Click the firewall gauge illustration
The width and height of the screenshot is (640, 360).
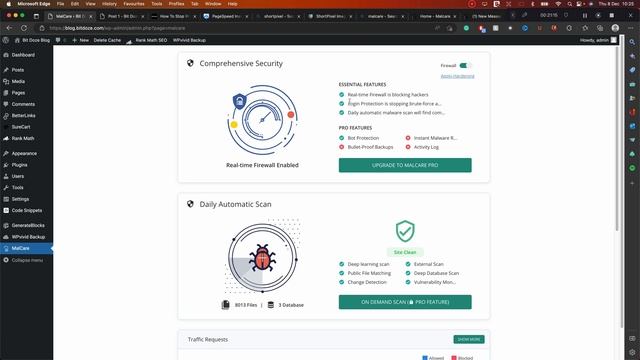[262, 120]
